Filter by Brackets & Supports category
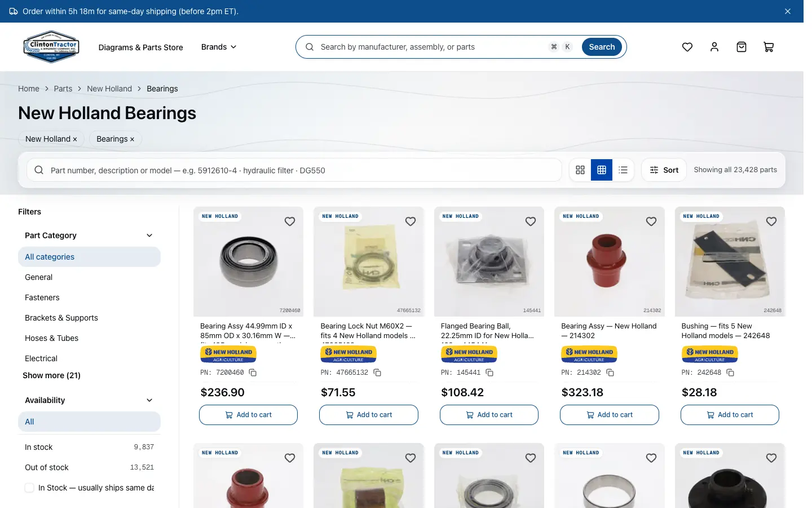 click(89, 318)
